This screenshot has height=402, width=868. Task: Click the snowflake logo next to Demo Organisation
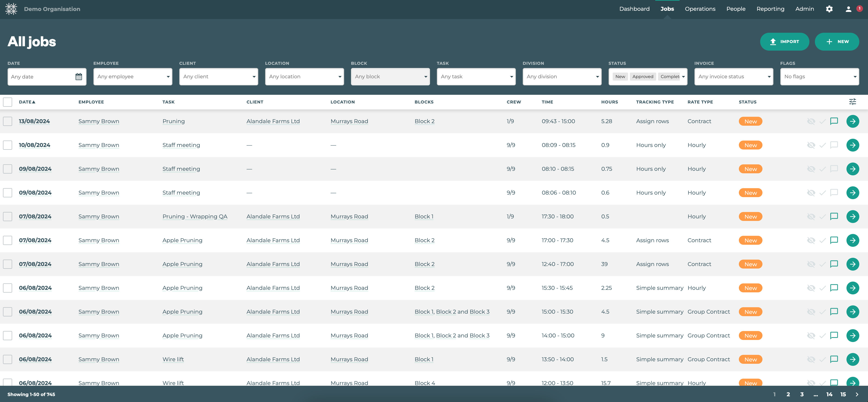(x=11, y=9)
